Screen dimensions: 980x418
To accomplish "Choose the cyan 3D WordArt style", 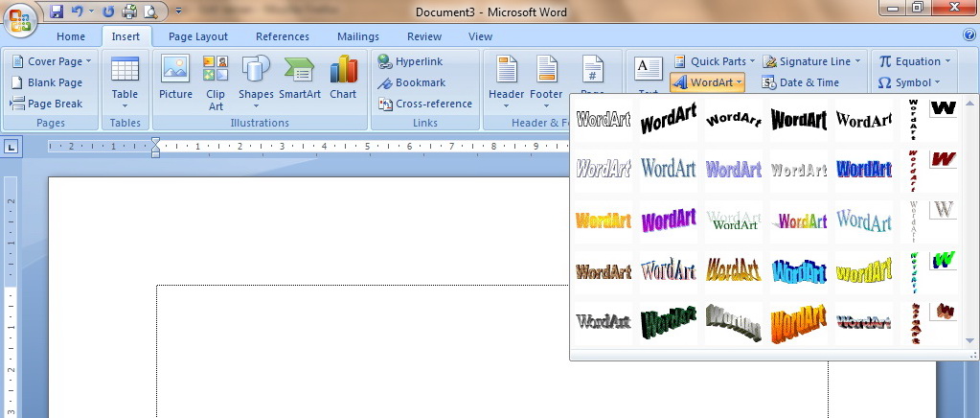I will point(798,271).
